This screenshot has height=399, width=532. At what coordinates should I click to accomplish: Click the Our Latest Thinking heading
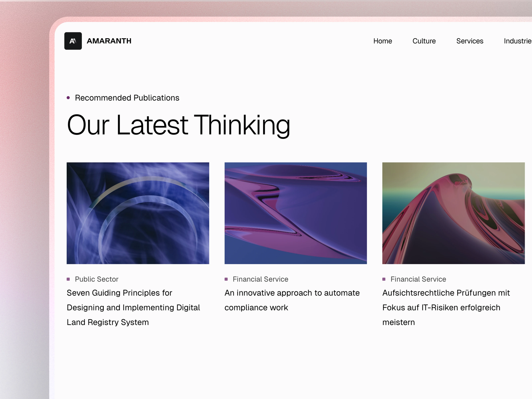pos(178,125)
